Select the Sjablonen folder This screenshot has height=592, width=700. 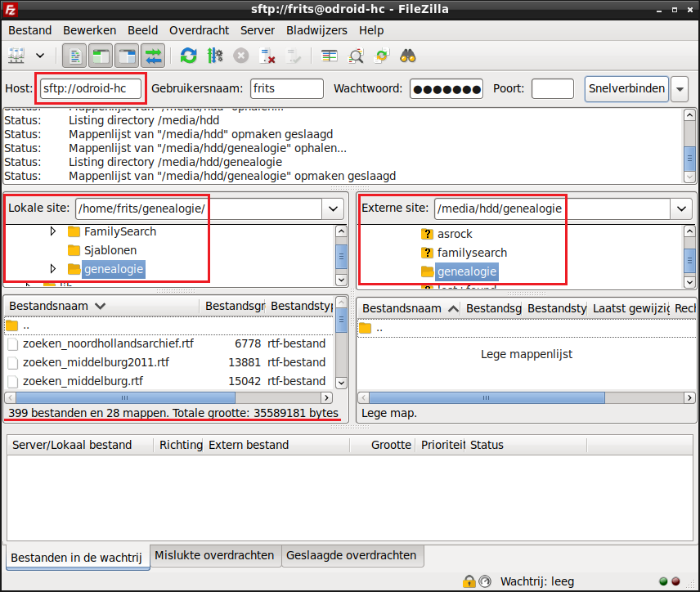coord(110,250)
